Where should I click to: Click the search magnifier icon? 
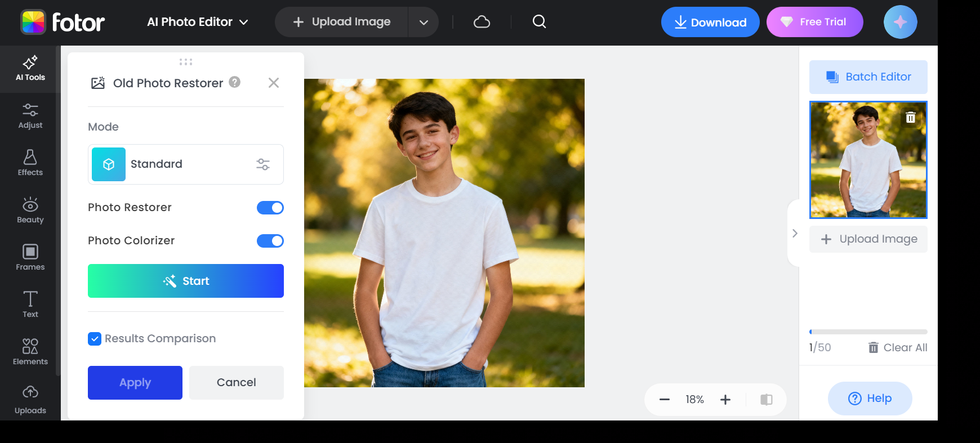(539, 22)
